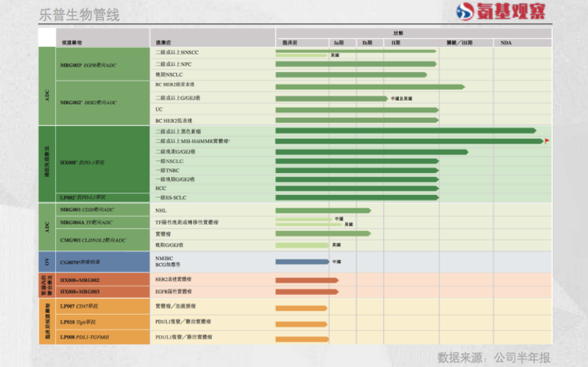588x367 pixels.
Task: Click the UC indication
Action: click(x=159, y=109)
